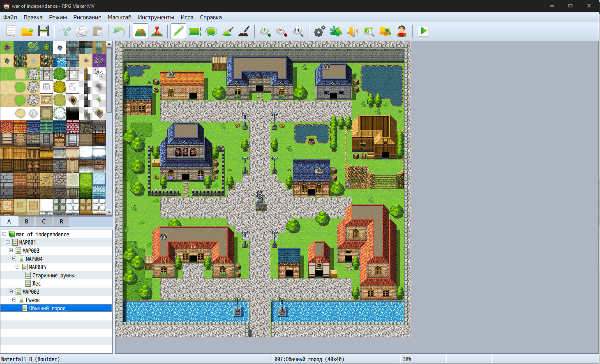
Task: Open a project with the folder icon
Action: point(27,31)
